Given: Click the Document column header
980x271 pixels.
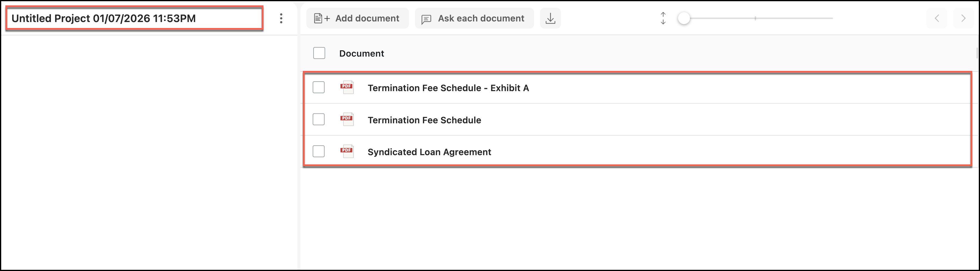Looking at the screenshot, I should tap(362, 54).
